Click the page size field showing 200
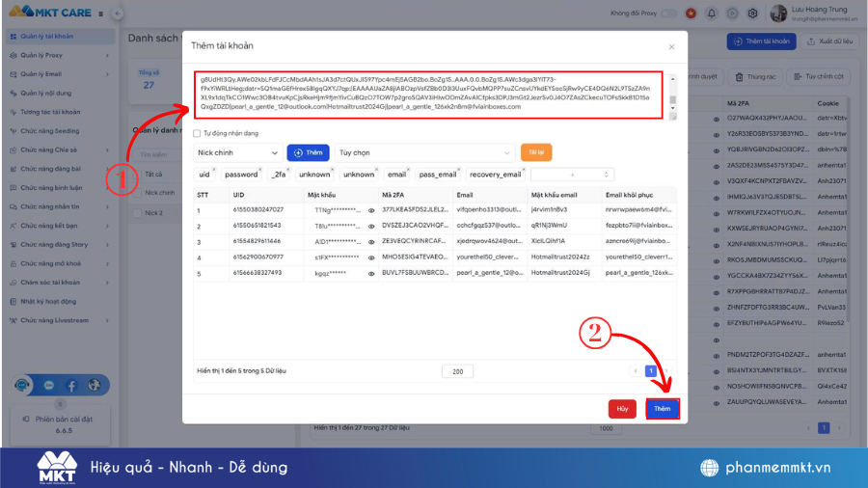868x488 pixels. (457, 371)
